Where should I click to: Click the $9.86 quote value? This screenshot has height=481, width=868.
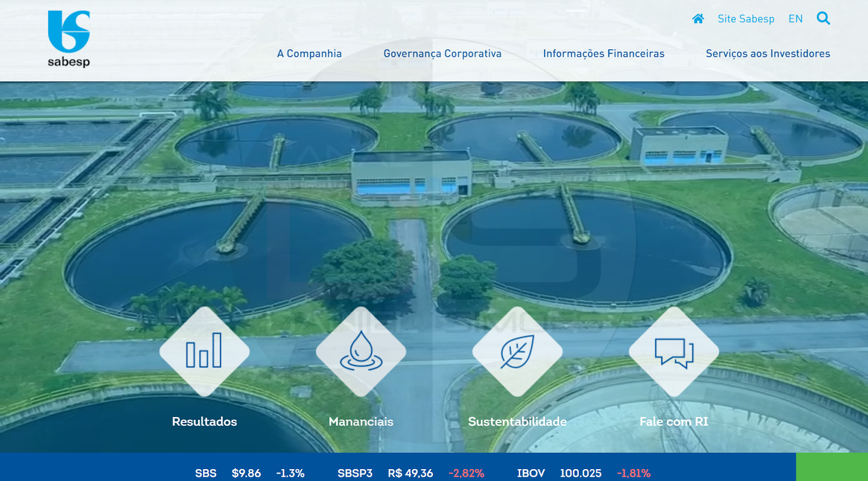(246, 473)
